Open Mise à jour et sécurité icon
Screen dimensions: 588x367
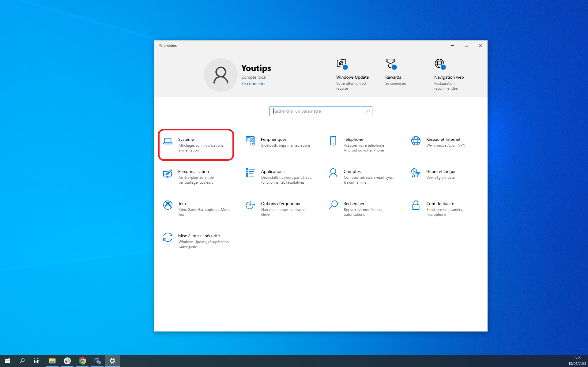point(168,237)
